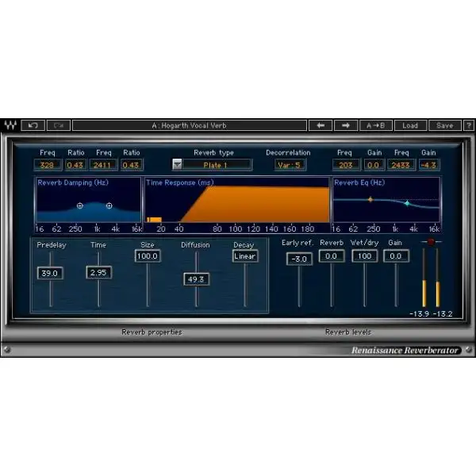Click the damping Freq field showing 328

[x=48, y=165]
